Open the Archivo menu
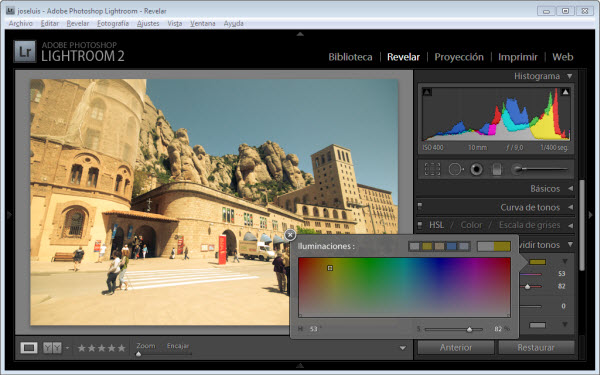Screen dimensions: 600x375 pos(21,23)
